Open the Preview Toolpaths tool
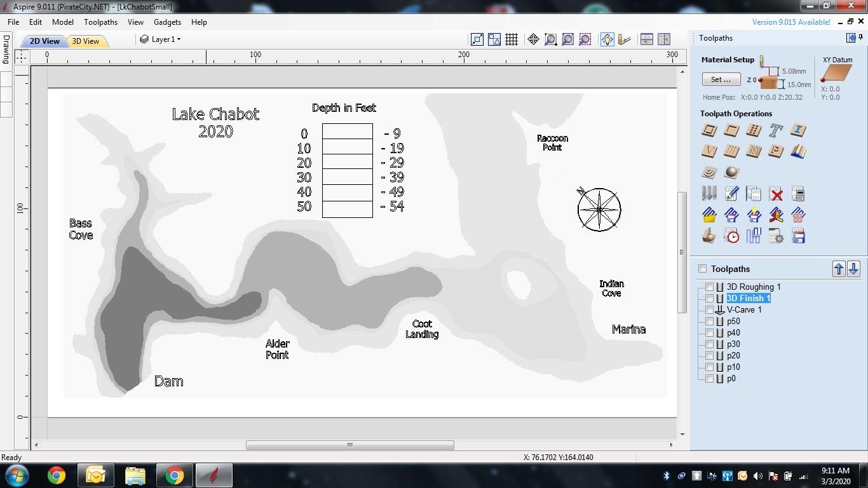 (x=709, y=235)
